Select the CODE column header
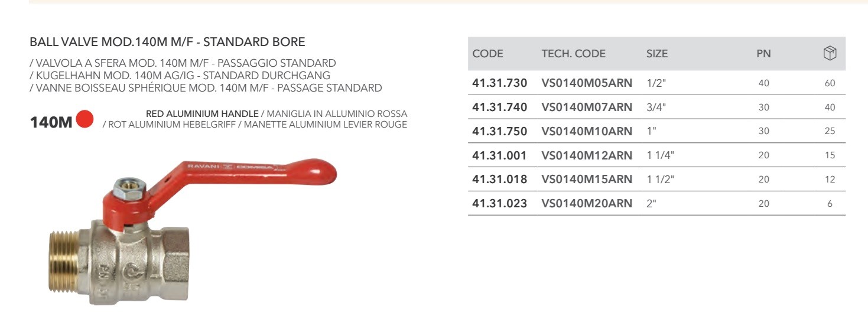This screenshot has width=868, height=329. 487,54
